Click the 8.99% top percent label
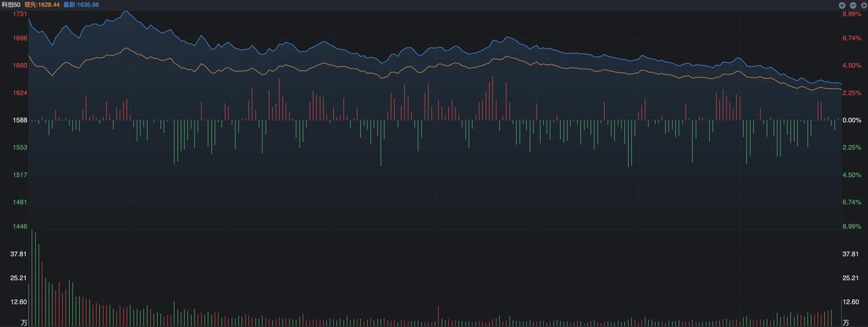Image resolution: width=868 pixels, height=327 pixels. coord(852,14)
